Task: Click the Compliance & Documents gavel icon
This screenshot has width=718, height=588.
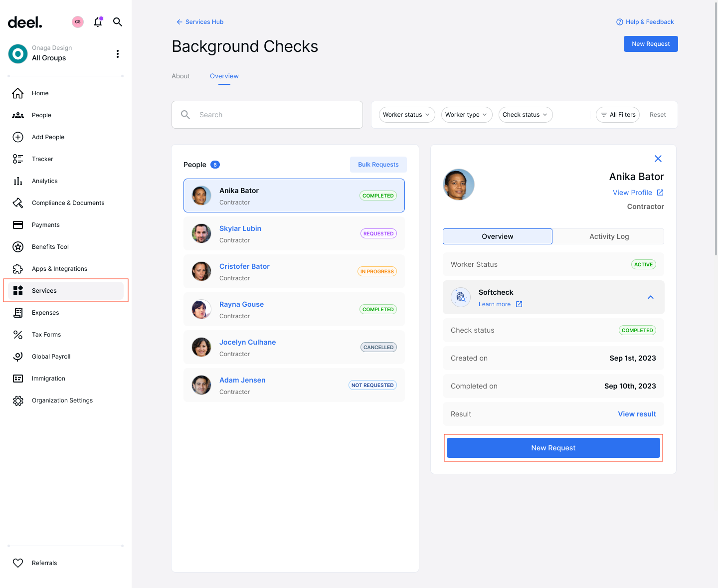Action: [x=18, y=203]
